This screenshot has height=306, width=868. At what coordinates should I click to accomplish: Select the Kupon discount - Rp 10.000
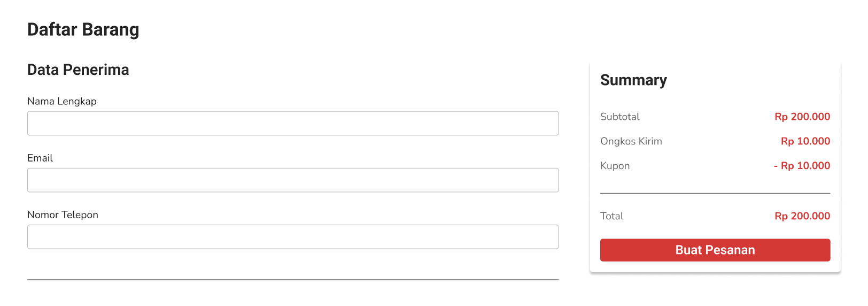point(802,166)
